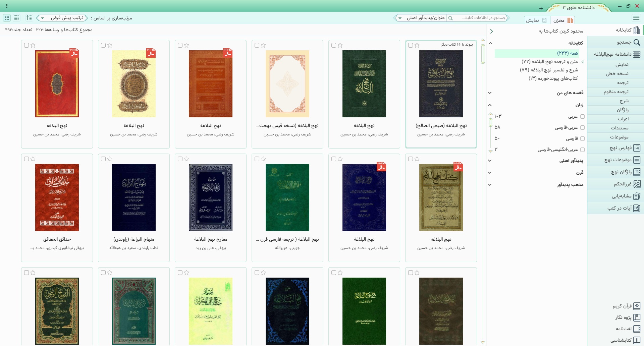Open فهارس نهج in the sidebar
Screen dimensions: 644x346
(615, 148)
